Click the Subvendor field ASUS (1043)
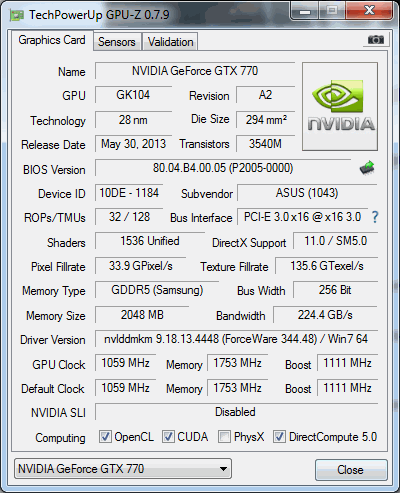This screenshot has width=400, height=493. point(307,193)
